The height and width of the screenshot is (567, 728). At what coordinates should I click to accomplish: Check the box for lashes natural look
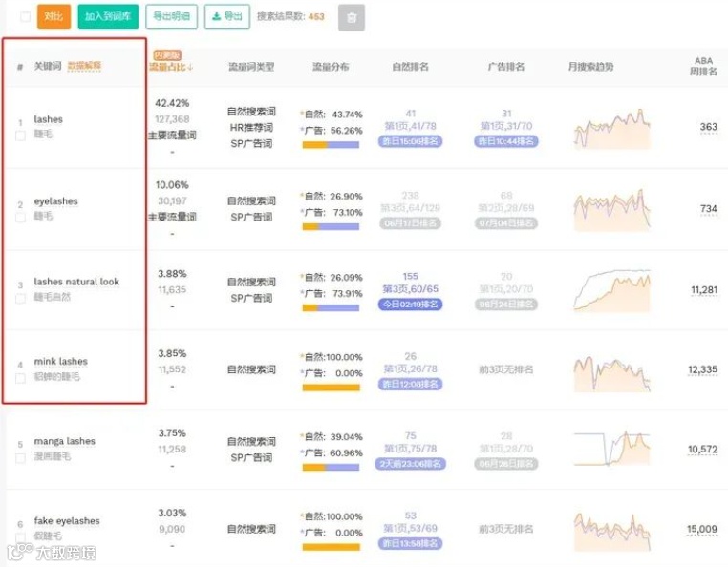(x=20, y=299)
